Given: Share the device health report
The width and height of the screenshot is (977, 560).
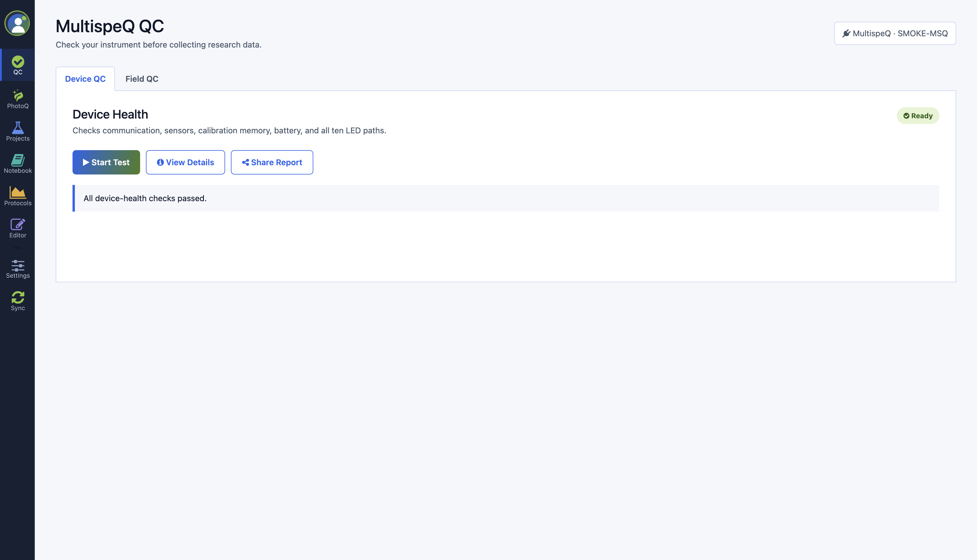Looking at the screenshot, I should pos(272,162).
